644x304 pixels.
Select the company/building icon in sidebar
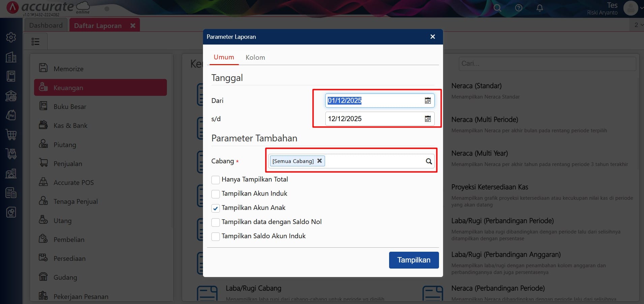11,57
